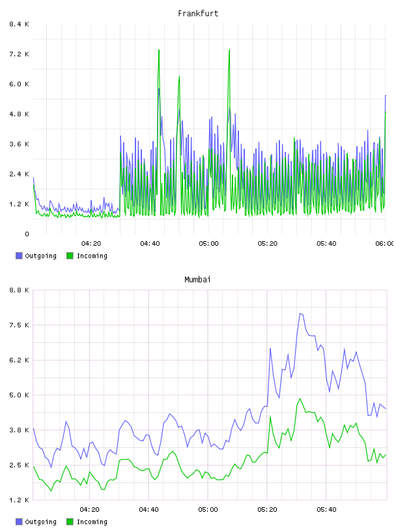
Task: Click the 04:40 time label in Frankfurt chart
Action: click(150, 244)
